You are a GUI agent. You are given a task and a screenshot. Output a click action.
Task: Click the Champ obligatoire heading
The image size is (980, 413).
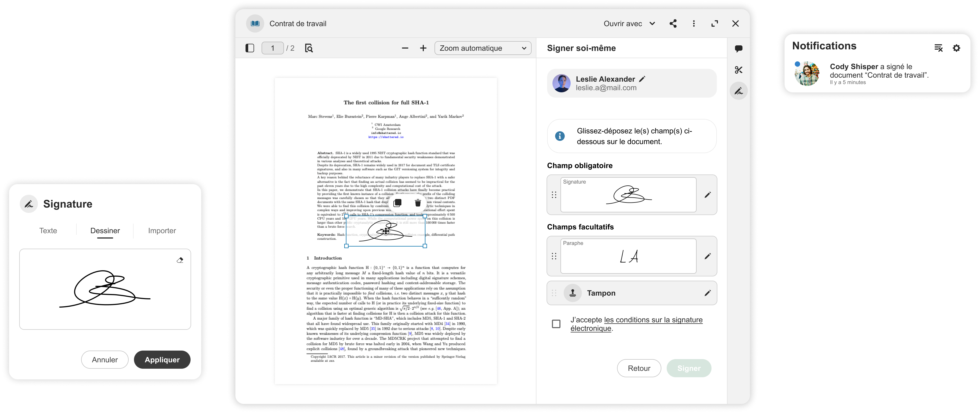(x=579, y=165)
